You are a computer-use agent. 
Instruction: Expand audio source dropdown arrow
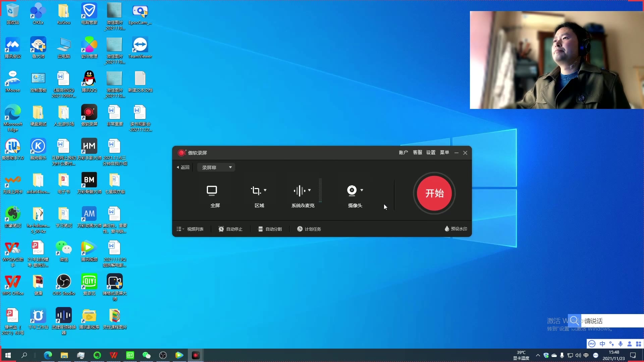tap(309, 190)
